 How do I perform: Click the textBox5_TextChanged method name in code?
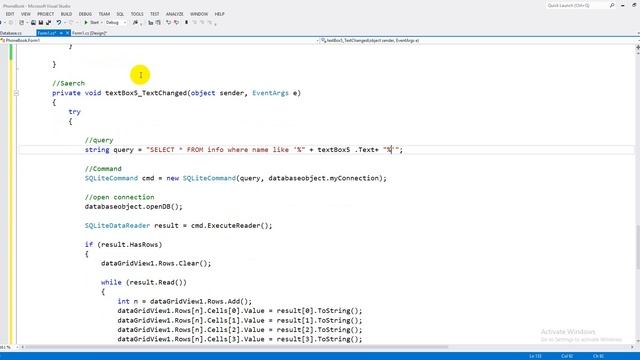coord(146,93)
